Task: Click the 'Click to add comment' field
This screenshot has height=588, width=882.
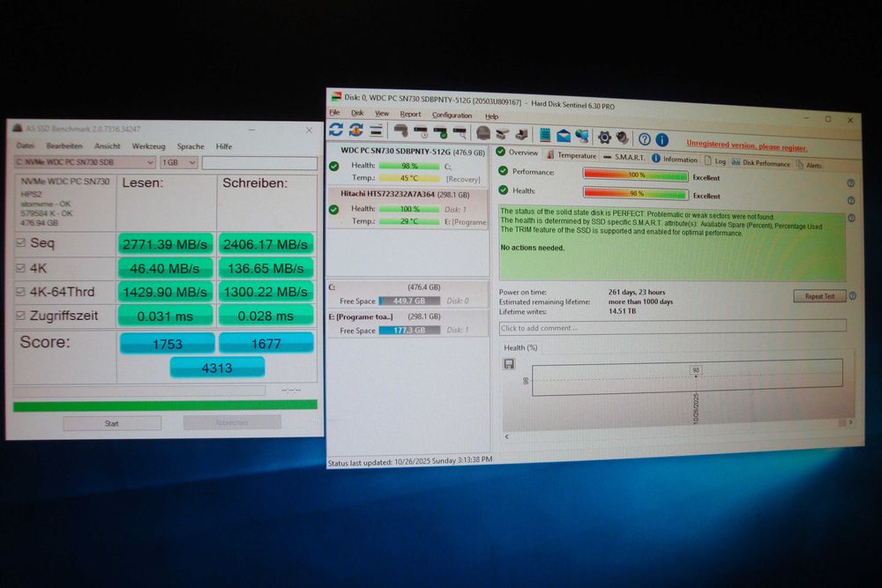Action: pos(672,327)
